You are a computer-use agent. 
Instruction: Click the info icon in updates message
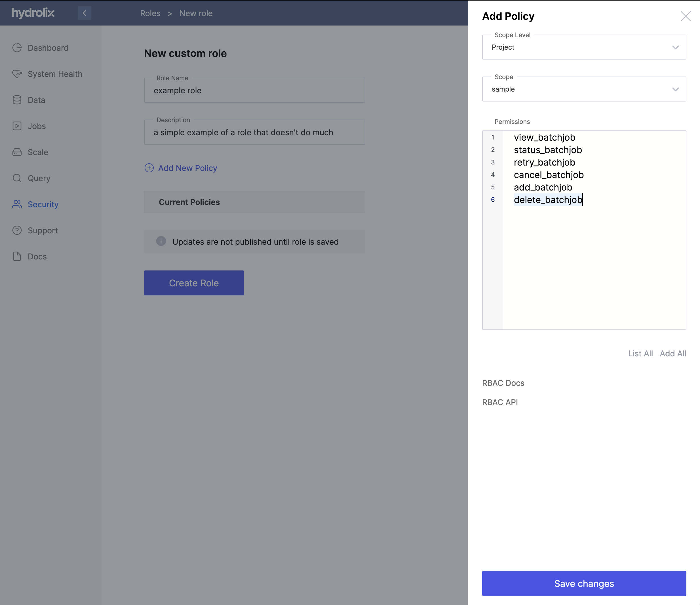161,241
